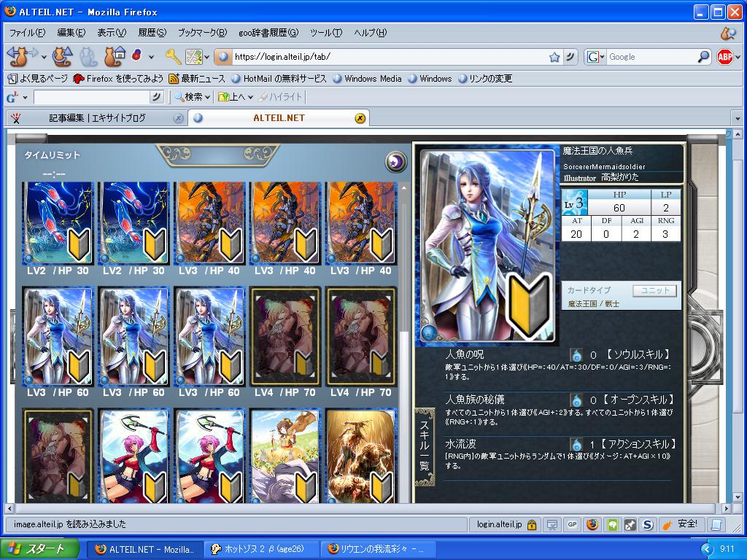747x560 pixels.
Task: Click the Windows スタート button
Action: tap(39, 549)
